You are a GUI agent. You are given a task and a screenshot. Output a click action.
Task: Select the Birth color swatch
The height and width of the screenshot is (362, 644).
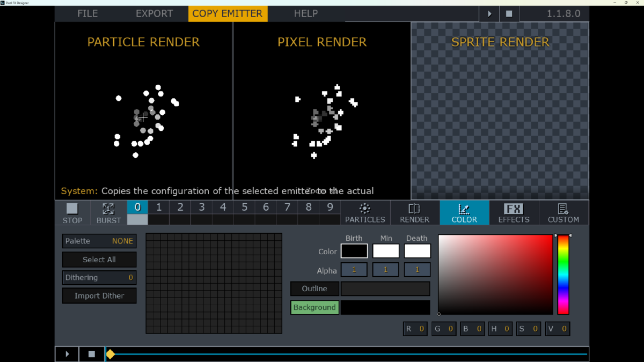click(x=354, y=251)
